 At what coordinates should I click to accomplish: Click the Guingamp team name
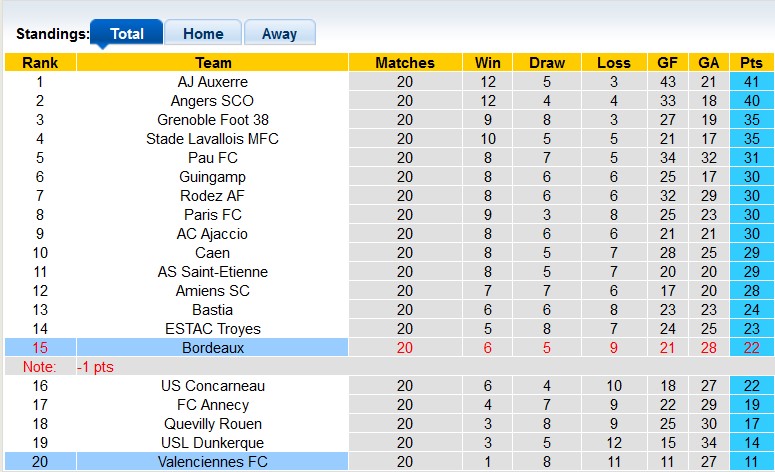(213, 177)
